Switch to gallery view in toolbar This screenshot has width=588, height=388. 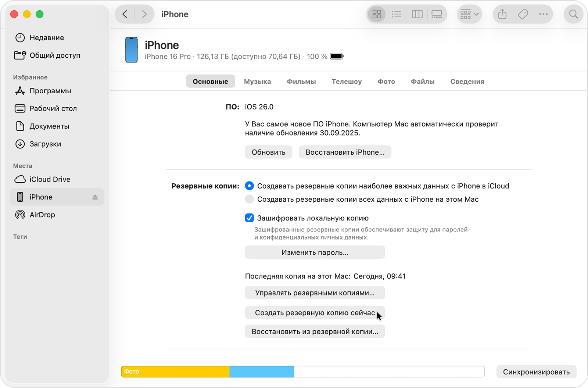(437, 14)
